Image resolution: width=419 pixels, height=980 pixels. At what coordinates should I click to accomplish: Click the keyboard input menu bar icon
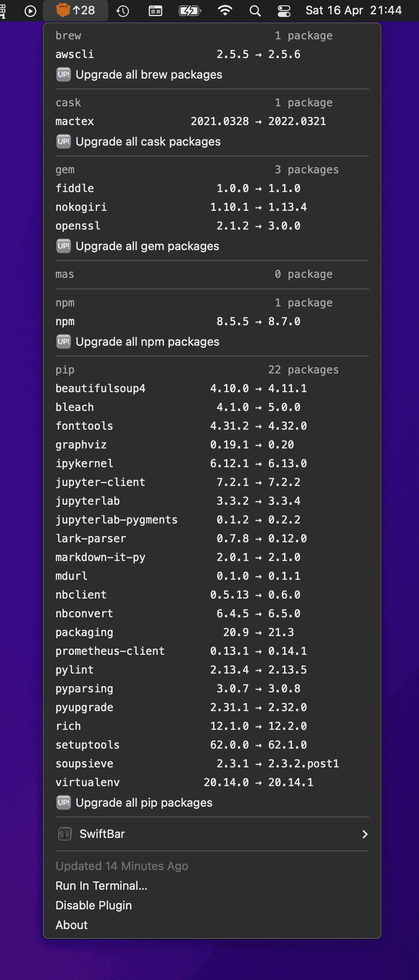[x=155, y=11]
